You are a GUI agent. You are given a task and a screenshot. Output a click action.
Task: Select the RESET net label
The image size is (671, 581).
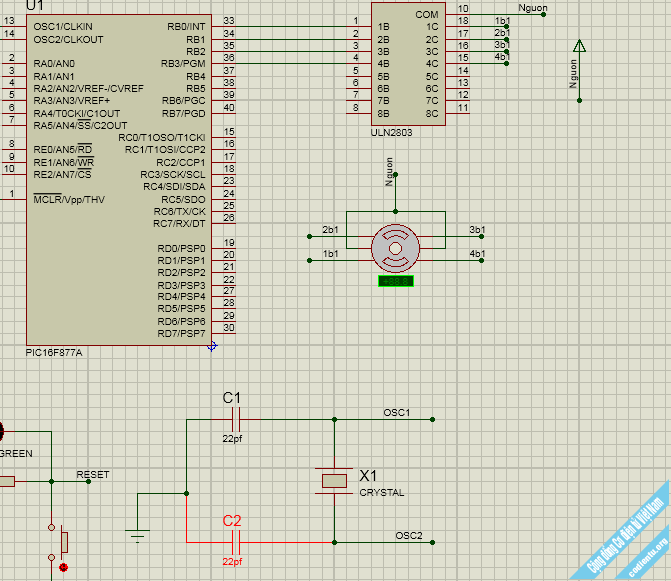tap(93, 474)
